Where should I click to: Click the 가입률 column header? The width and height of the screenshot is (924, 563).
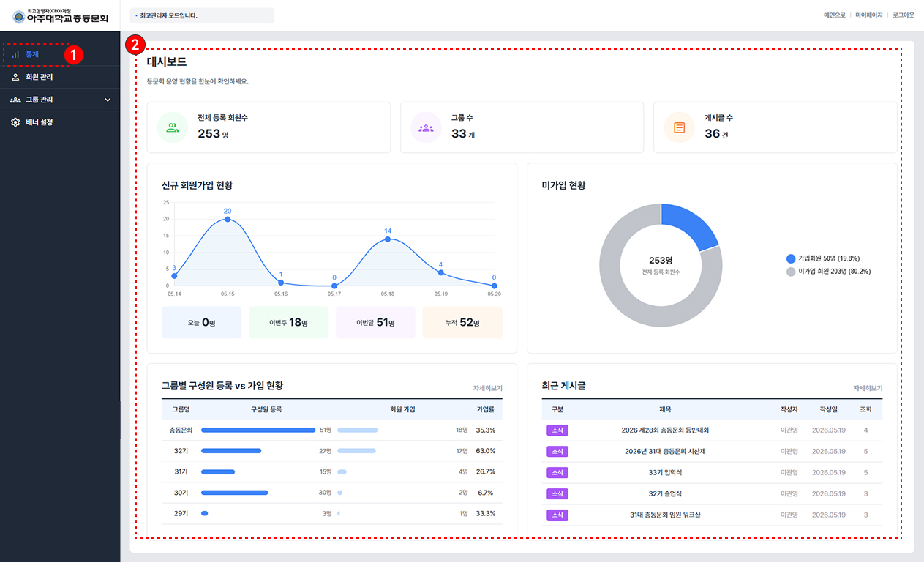point(486,409)
